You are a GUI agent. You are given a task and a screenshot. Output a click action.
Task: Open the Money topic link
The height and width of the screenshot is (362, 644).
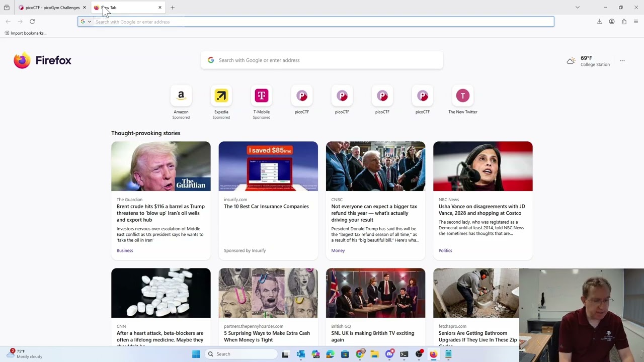click(338, 250)
